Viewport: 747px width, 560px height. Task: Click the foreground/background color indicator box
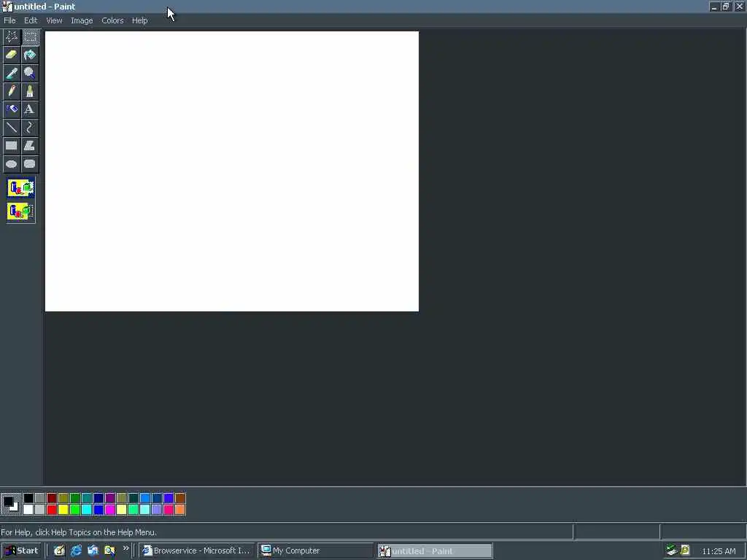click(10, 504)
